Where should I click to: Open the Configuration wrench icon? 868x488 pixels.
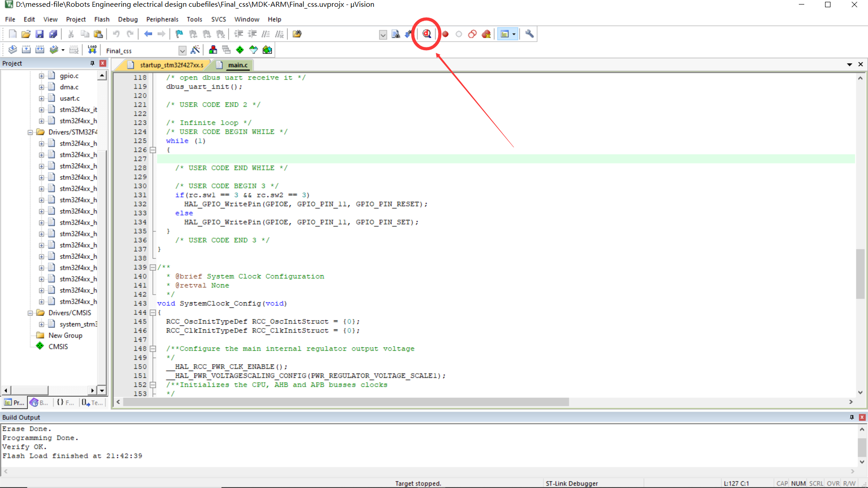529,34
